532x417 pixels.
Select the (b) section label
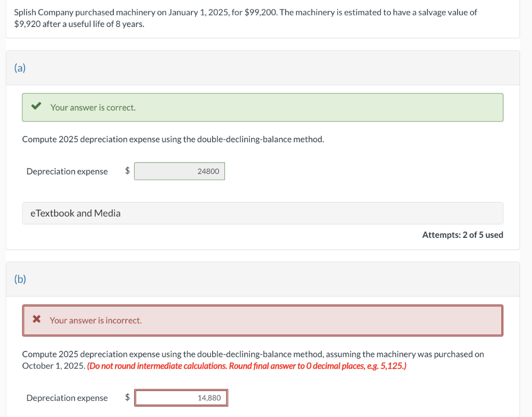[20, 279]
